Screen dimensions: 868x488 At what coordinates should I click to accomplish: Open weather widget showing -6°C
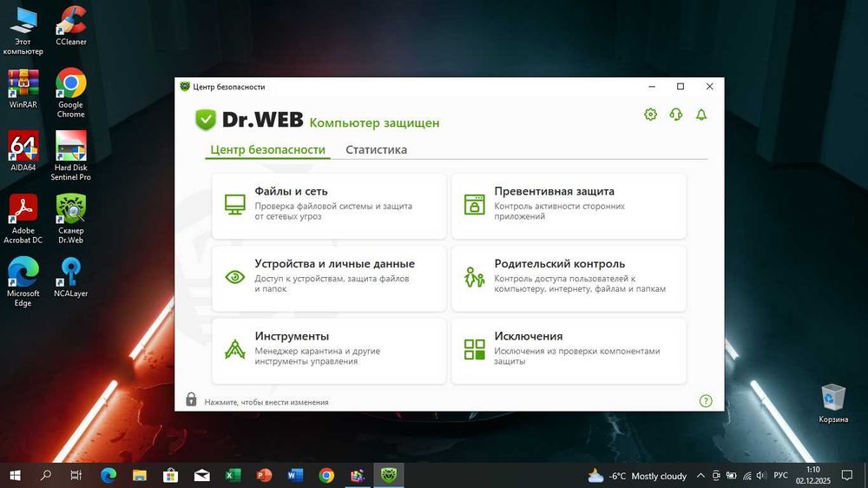point(637,476)
